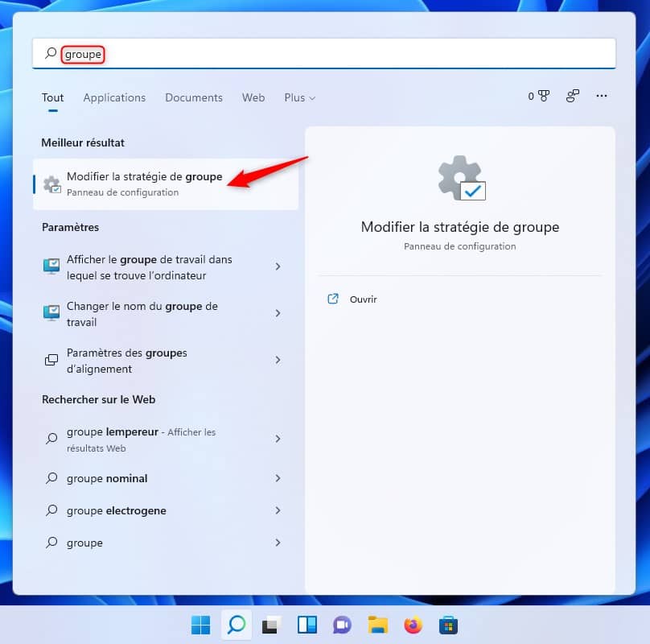Expand arrow for Changer le nom du groupe
Screen dimensions: 650x644
278,313
